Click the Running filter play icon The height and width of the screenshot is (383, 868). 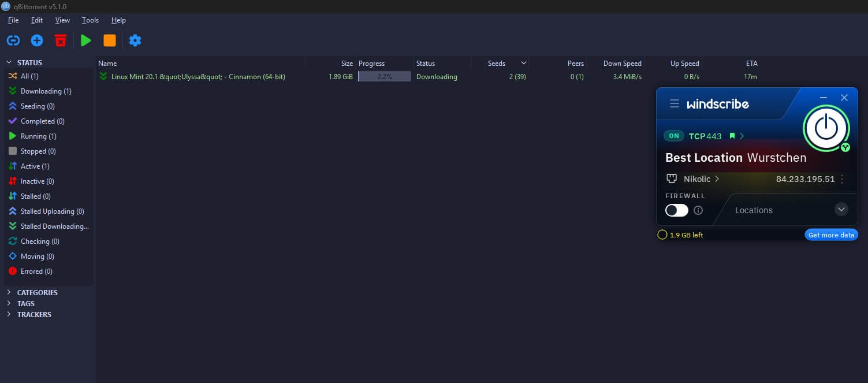pyautogui.click(x=13, y=136)
